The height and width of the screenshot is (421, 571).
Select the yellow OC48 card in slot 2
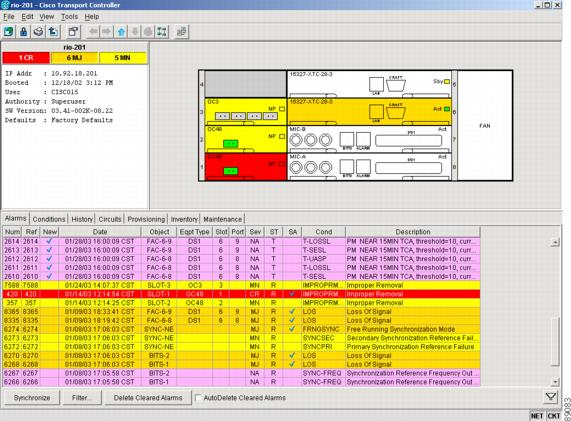coord(246,139)
